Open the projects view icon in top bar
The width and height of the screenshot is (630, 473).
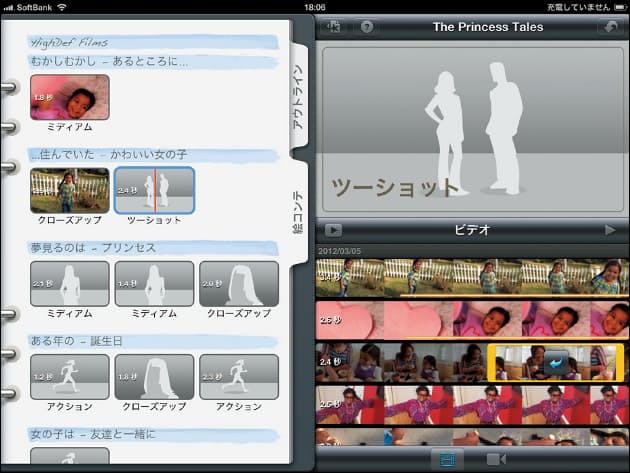coord(334,27)
